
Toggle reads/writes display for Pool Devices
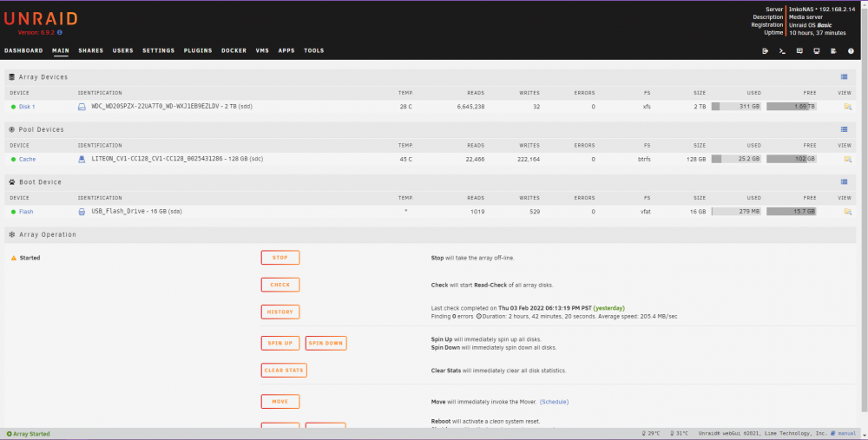pyautogui.click(x=845, y=129)
